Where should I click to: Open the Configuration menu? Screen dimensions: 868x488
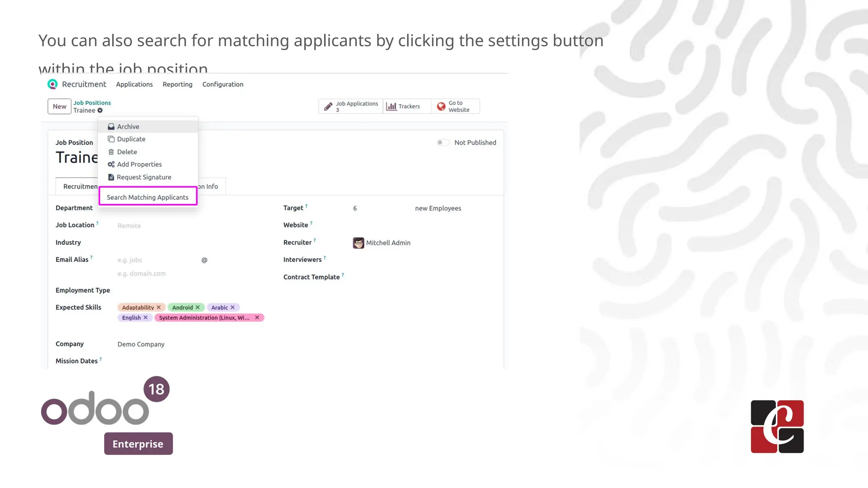pos(223,84)
